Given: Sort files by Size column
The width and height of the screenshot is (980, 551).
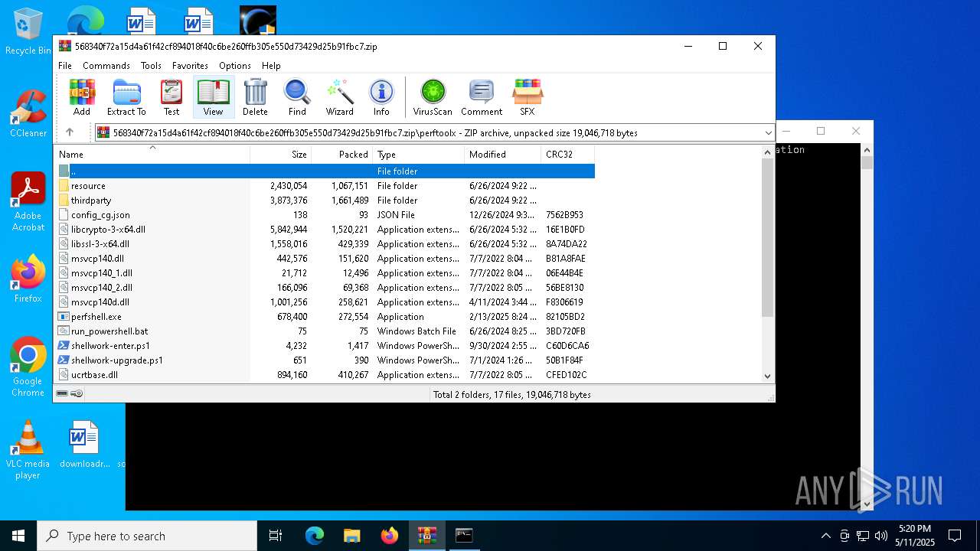Looking at the screenshot, I should tap(280, 155).
